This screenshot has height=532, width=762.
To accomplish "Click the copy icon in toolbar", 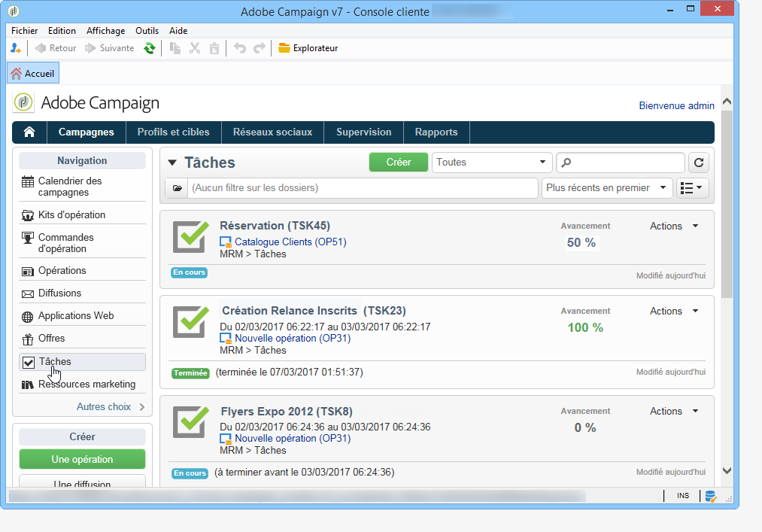I will 175,48.
